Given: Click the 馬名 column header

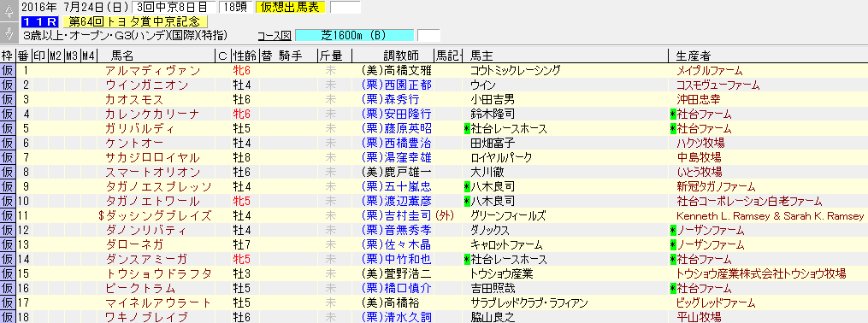Looking at the screenshot, I should coord(122,56).
